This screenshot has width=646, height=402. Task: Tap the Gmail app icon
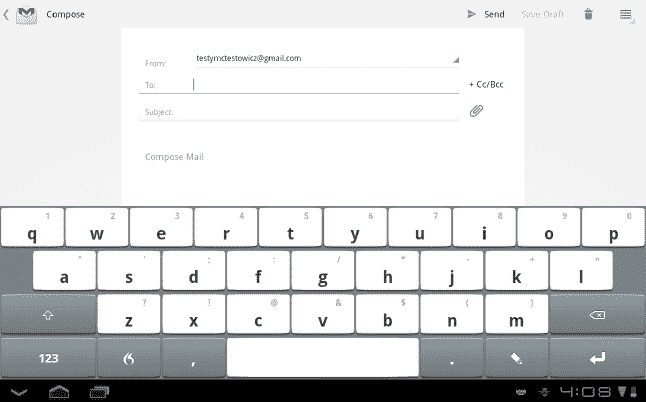click(26, 15)
